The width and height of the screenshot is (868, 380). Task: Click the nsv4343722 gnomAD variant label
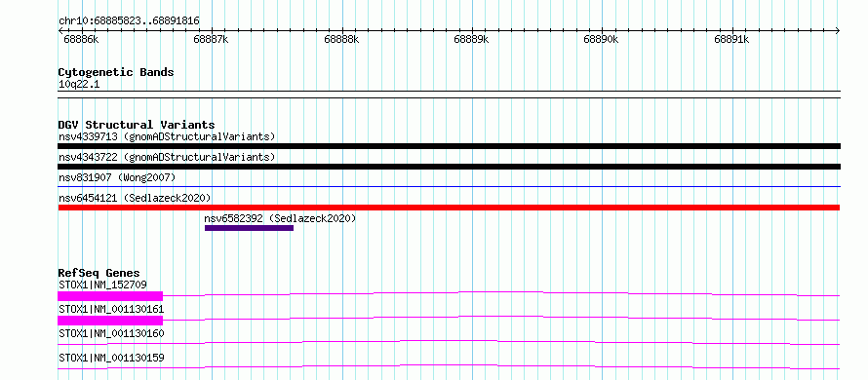pos(167,157)
